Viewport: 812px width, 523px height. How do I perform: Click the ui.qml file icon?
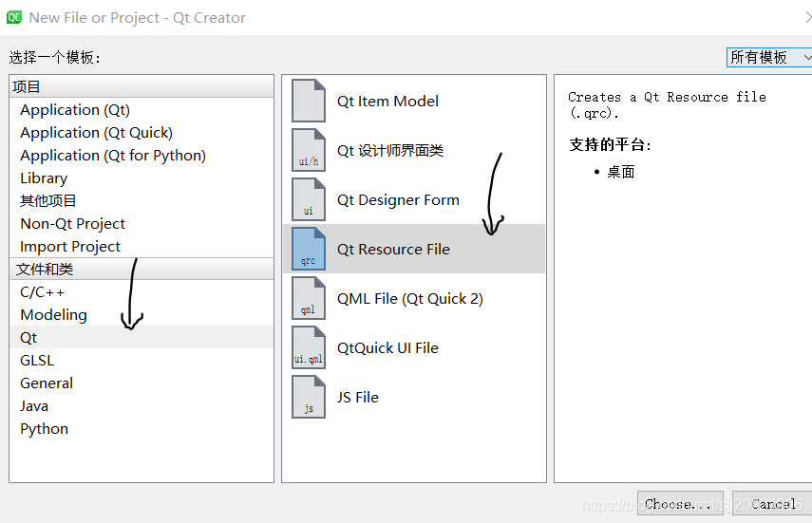tap(309, 347)
